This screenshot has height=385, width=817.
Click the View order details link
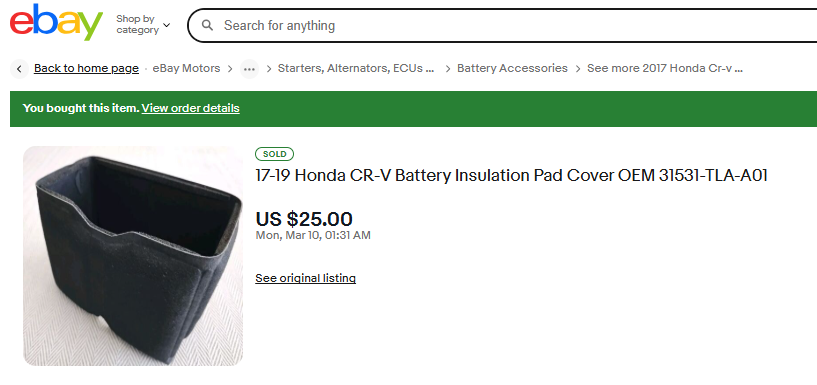pyautogui.click(x=191, y=108)
